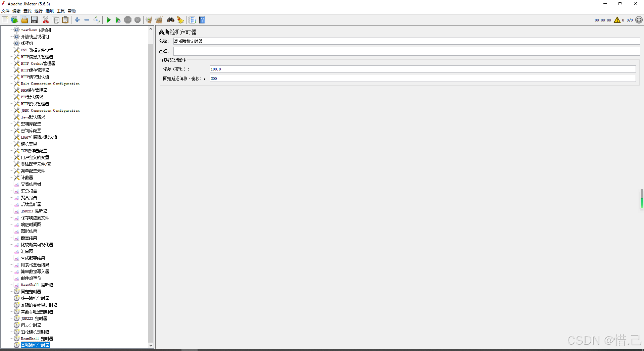Collapse all nodes with minus icon
The height and width of the screenshot is (351, 644).
(87, 20)
